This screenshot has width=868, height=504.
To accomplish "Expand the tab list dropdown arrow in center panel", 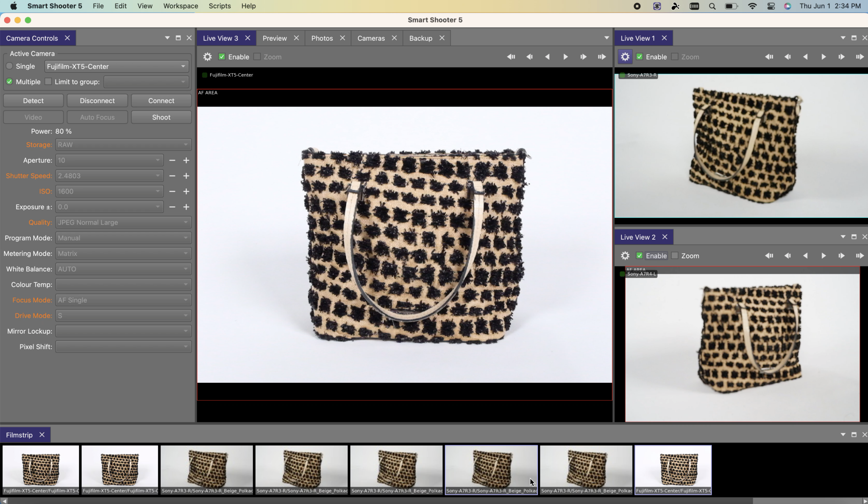I will pos(606,38).
